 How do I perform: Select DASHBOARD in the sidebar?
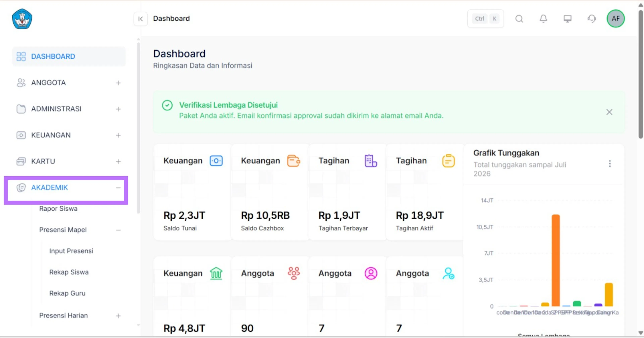tap(68, 56)
